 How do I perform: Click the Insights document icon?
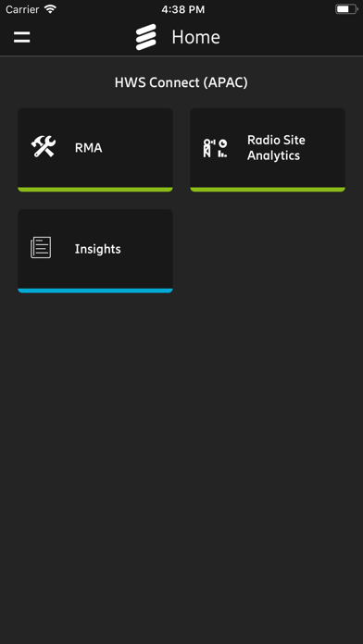pyautogui.click(x=41, y=248)
